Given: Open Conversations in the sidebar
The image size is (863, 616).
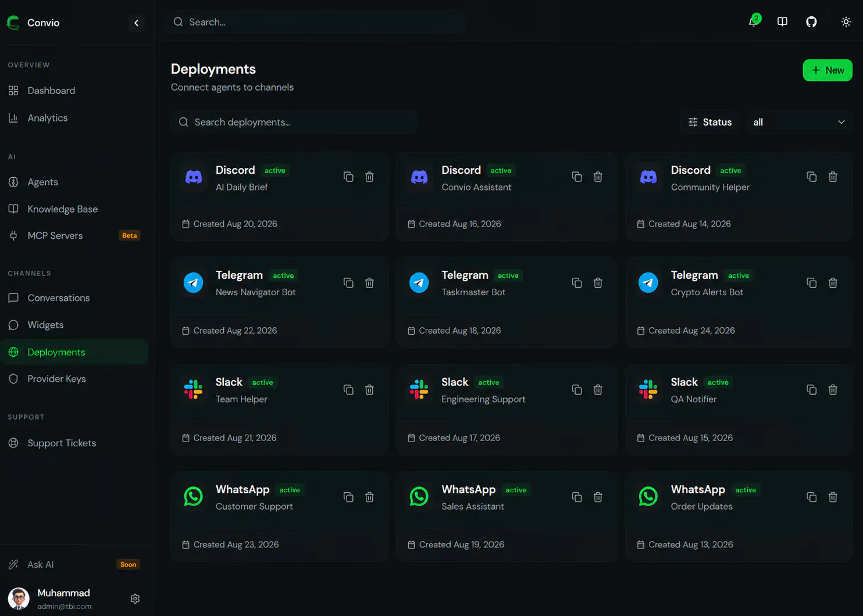Looking at the screenshot, I should point(74,298).
